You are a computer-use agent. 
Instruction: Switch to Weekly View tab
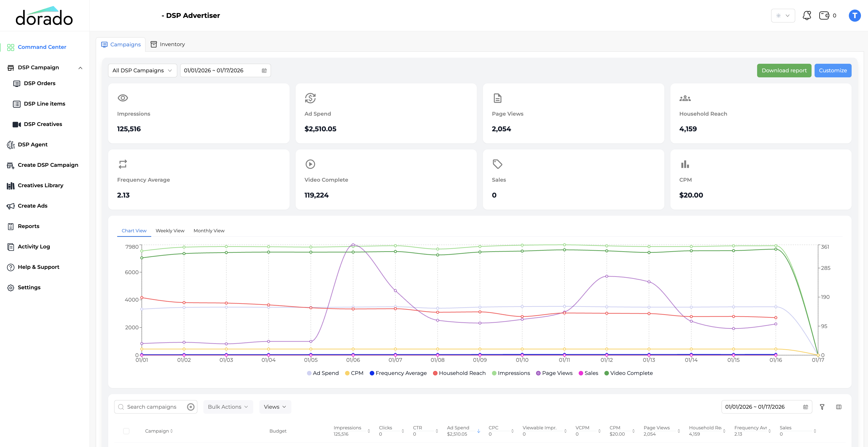170,231
